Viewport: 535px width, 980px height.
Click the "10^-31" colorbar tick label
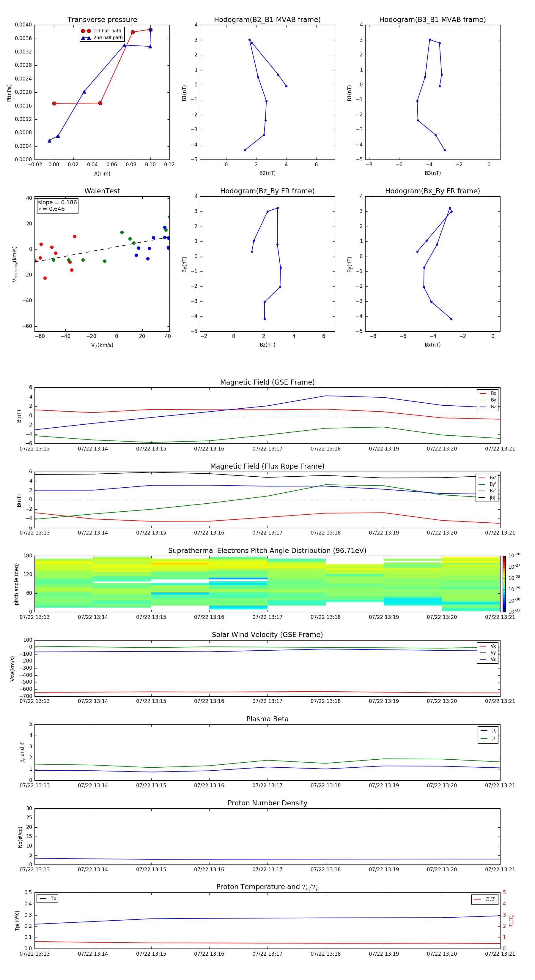(514, 611)
